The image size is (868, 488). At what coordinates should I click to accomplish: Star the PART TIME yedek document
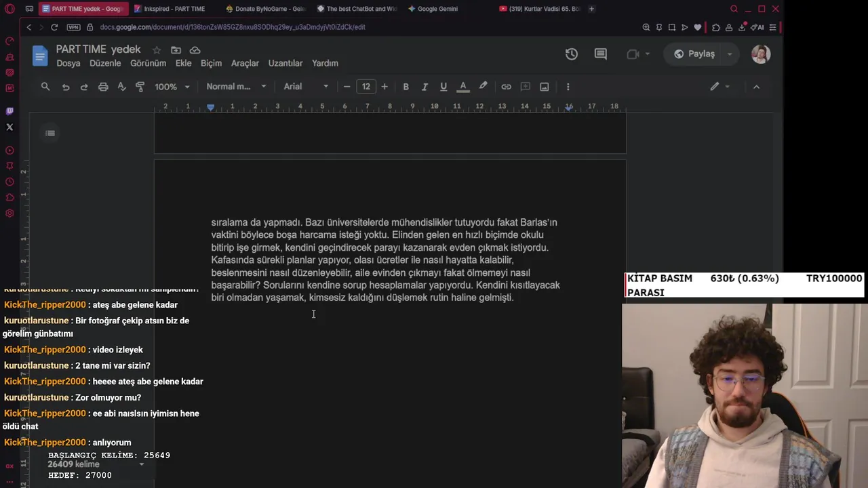point(157,50)
